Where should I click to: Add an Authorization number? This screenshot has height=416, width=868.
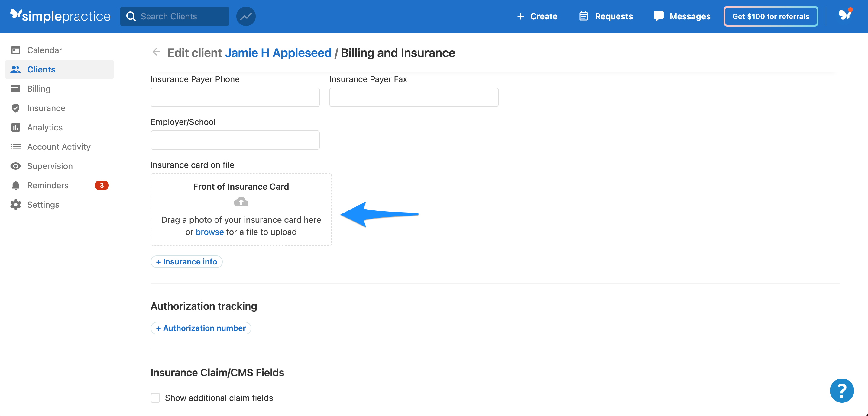(201, 328)
